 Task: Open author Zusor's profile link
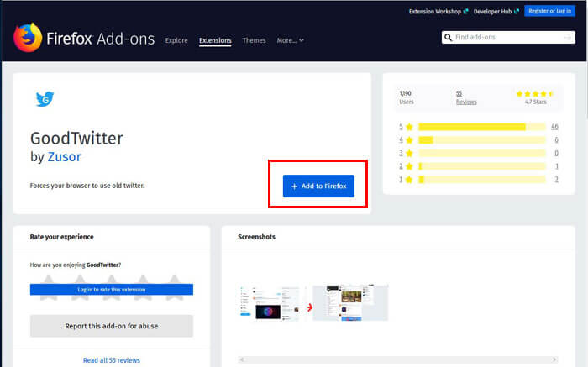64,157
